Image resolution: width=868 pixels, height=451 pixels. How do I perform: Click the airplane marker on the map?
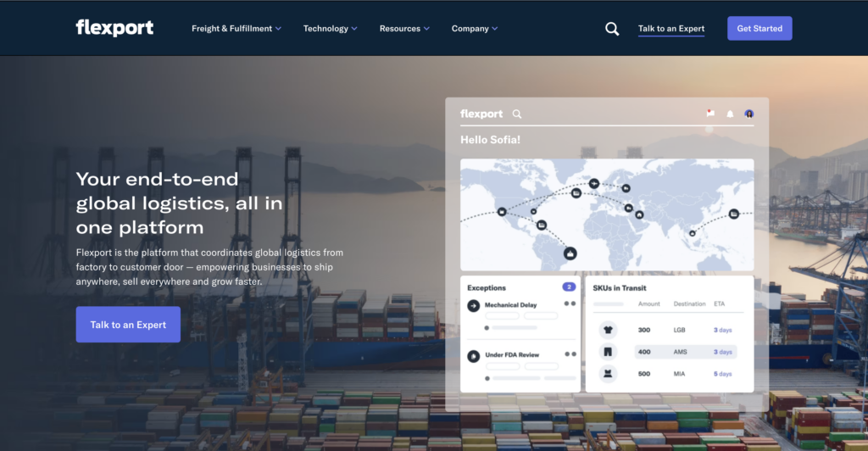pyautogui.click(x=594, y=183)
